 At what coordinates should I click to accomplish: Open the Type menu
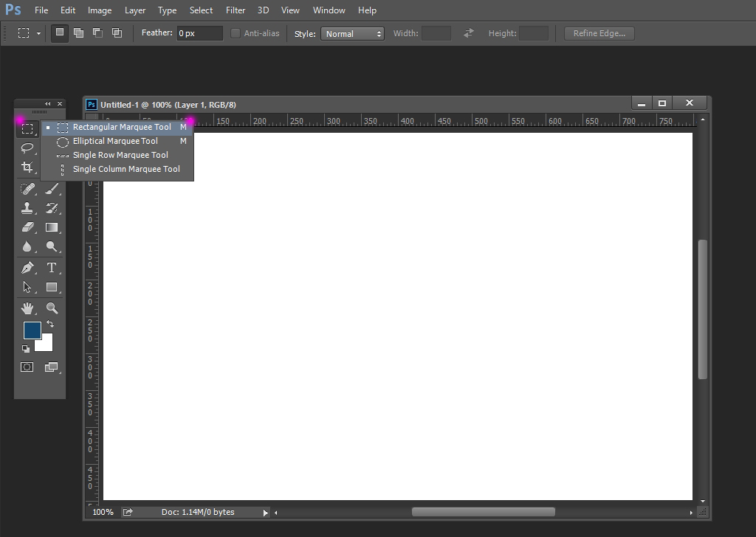pyautogui.click(x=168, y=10)
